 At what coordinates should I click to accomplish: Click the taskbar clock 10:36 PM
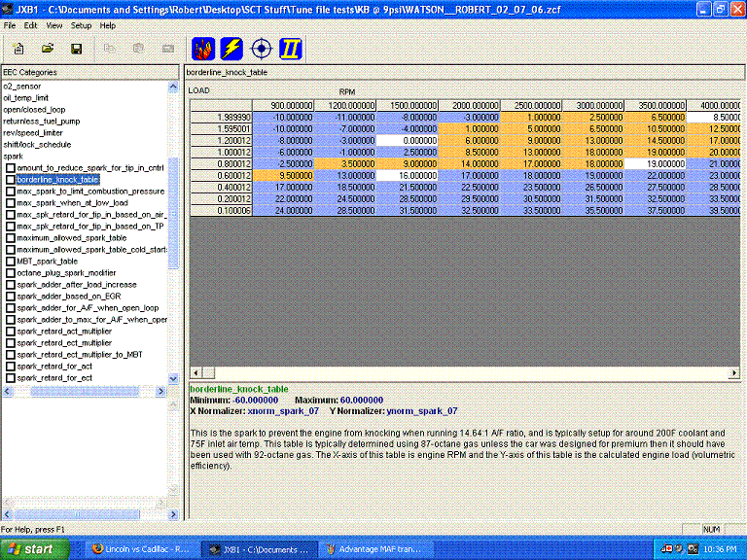720,549
